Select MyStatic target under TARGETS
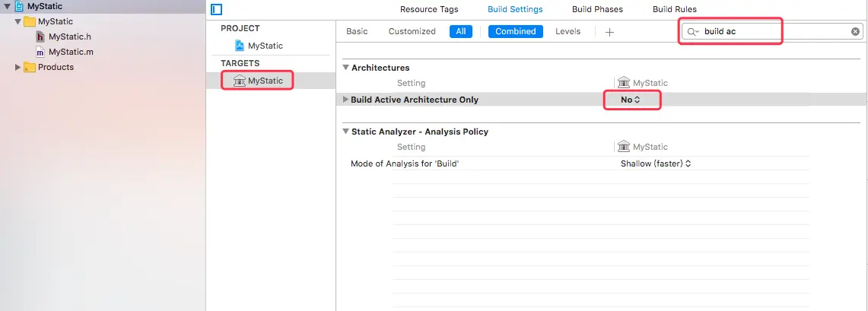Screen dimensions: 868x311 pyautogui.click(x=265, y=81)
